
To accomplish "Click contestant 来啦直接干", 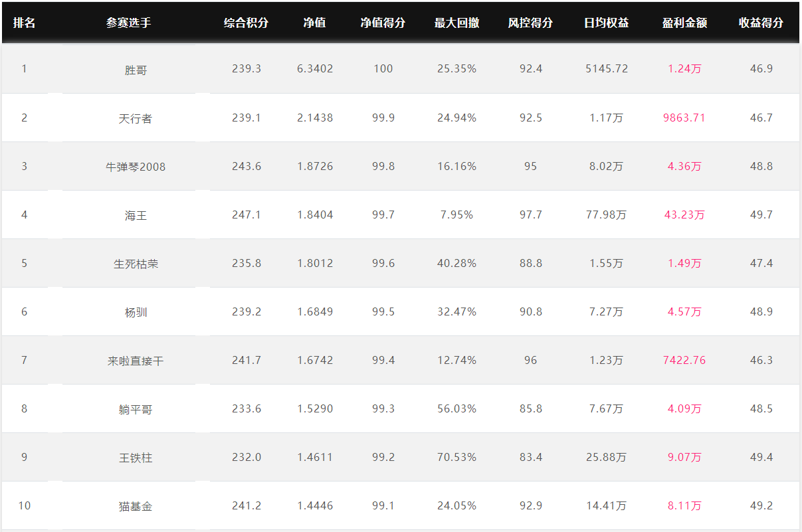I will point(136,361).
